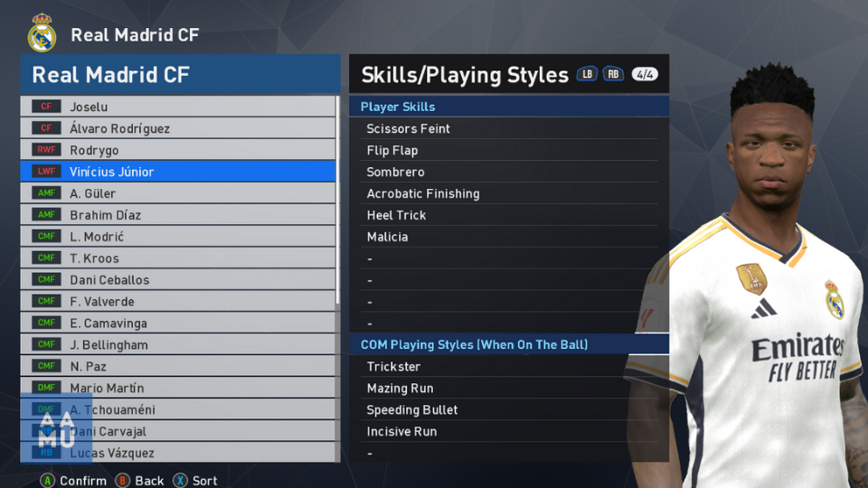Screen dimensions: 868x488
Task: Click the player list scrollbar
Action: [x=337, y=279]
